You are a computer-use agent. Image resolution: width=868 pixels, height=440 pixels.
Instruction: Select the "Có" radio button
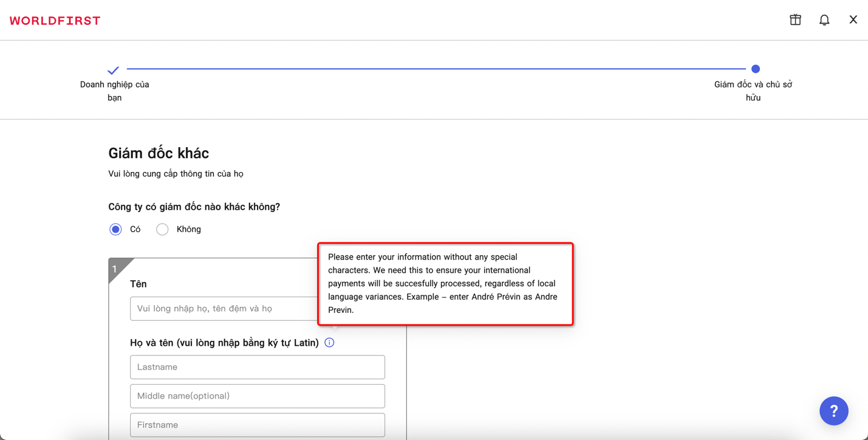click(x=115, y=229)
